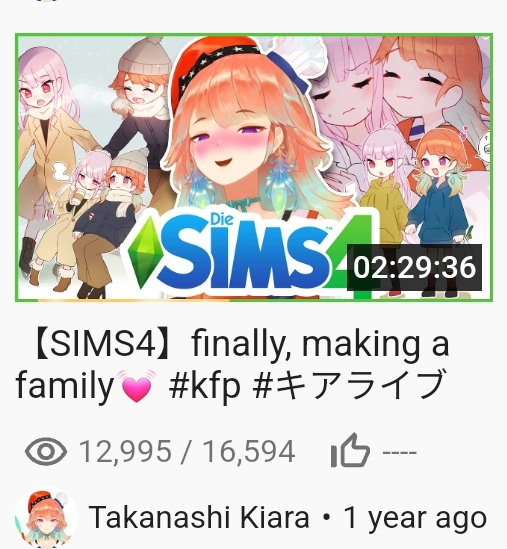Image resolution: width=507 pixels, height=549 pixels.
Task: Click the 'finally, making a' title text
Action: [x=320, y=345]
